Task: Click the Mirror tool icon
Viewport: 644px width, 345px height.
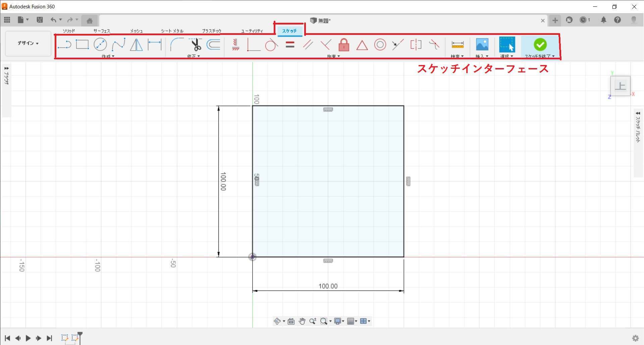Action: point(136,45)
